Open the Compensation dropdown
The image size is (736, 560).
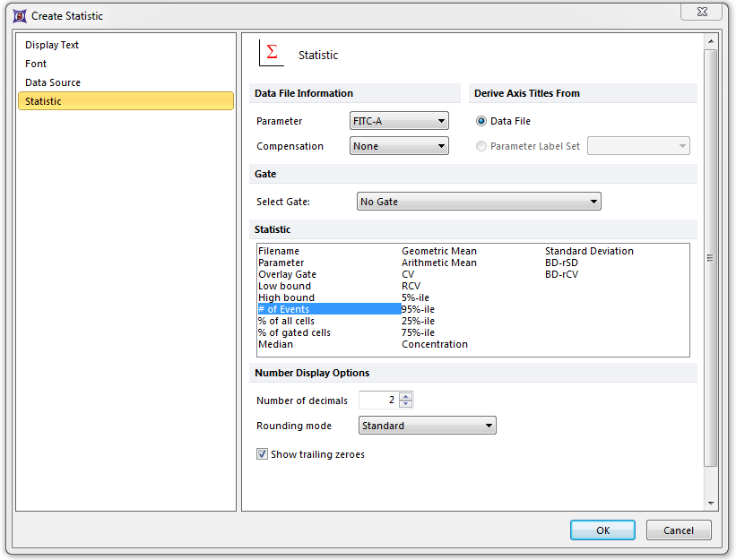point(399,146)
